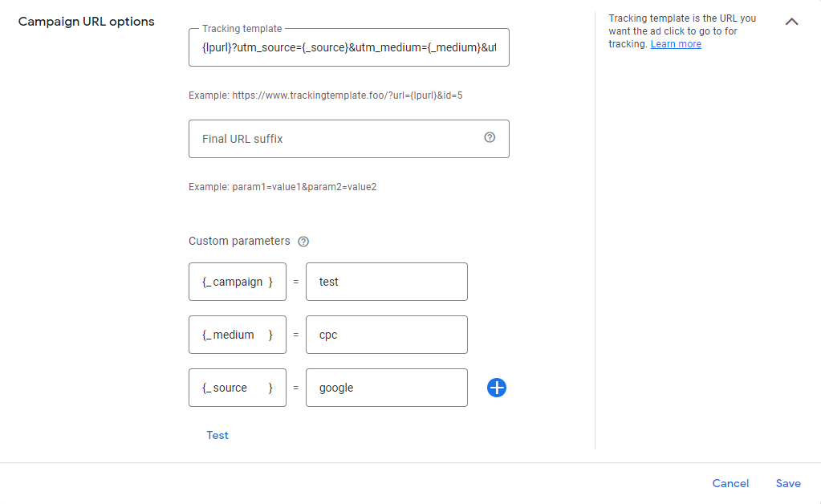Select the {_source} parameter name field

(238, 388)
